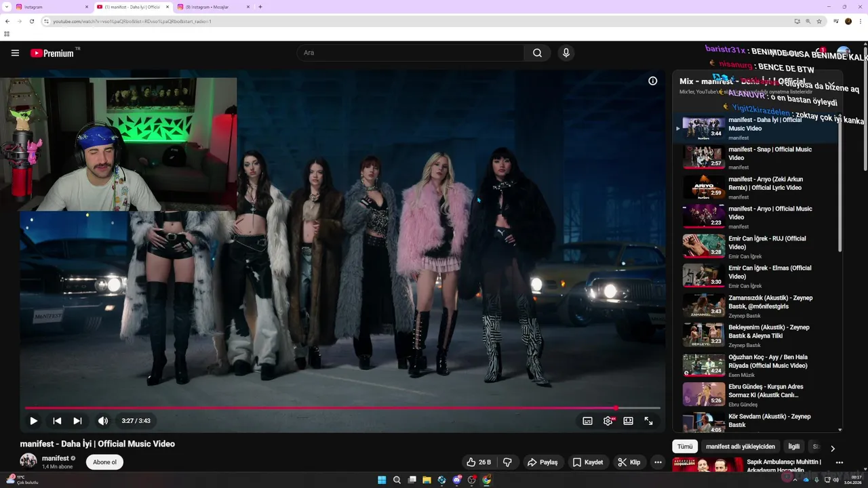This screenshot has height=488, width=868.
Task: Select currently playing Daha İyi playlist item
Action: tap(757, 128)
